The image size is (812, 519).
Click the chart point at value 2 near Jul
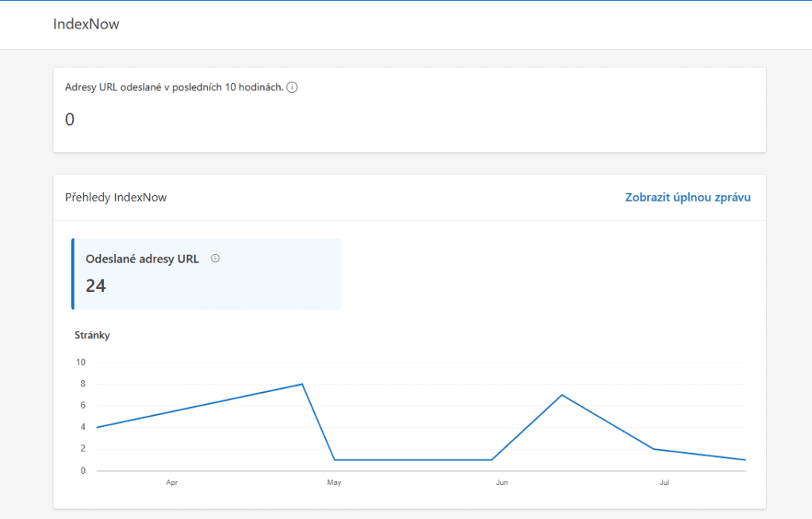pos(652,449)
